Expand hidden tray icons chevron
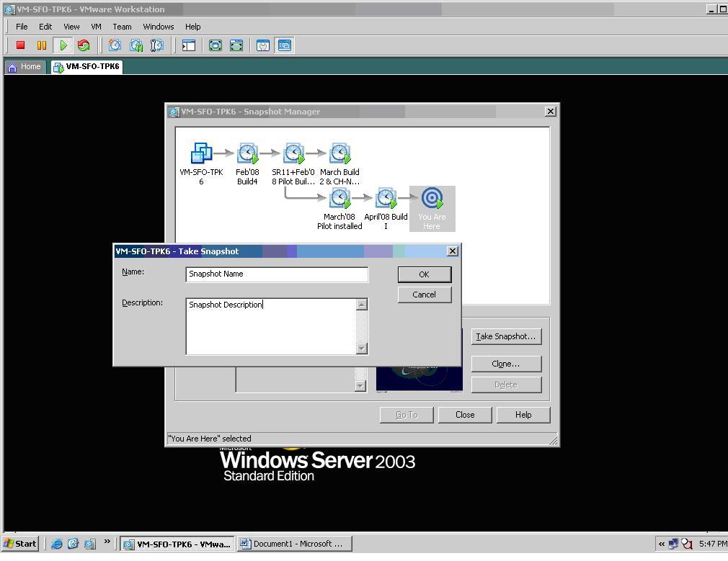Image resolution: width=728 pixels, height=561 pixels. [661, 544]
